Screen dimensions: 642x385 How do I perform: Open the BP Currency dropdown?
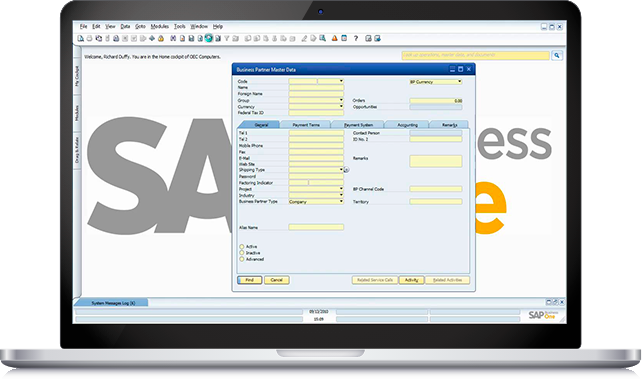pyautogui.click(x=459, y=82)
